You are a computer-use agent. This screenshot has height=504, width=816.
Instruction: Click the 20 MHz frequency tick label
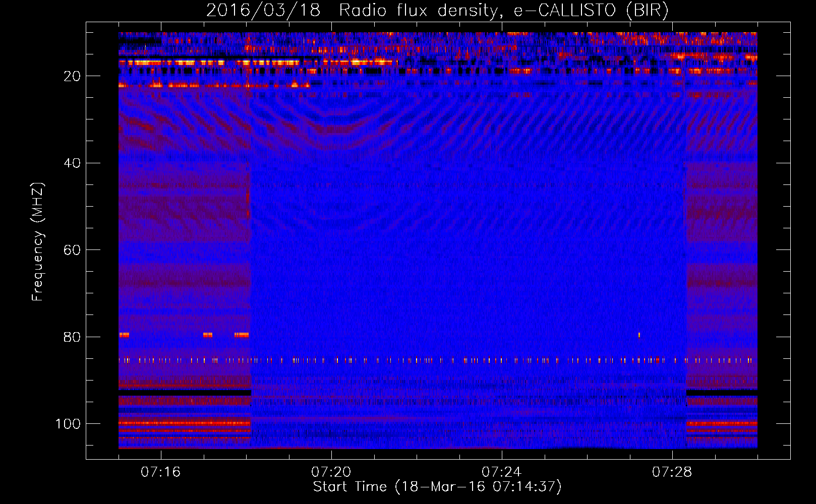(73, 76)
